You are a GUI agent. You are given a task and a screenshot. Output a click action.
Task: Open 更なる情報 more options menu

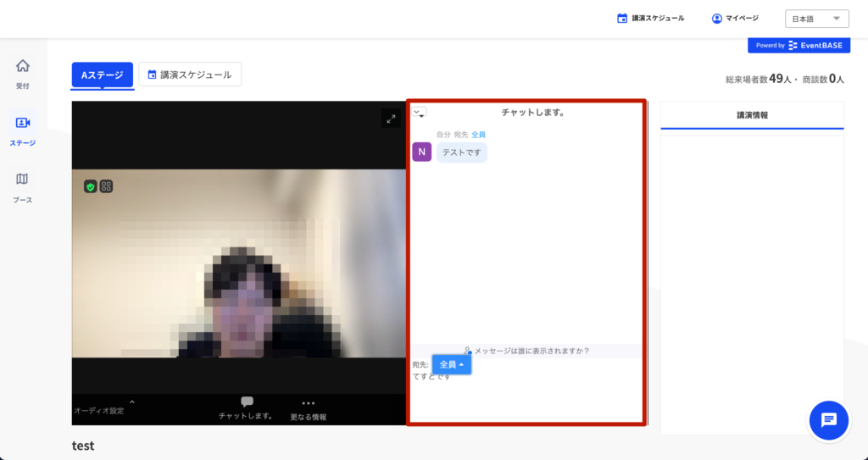point(309,410)
